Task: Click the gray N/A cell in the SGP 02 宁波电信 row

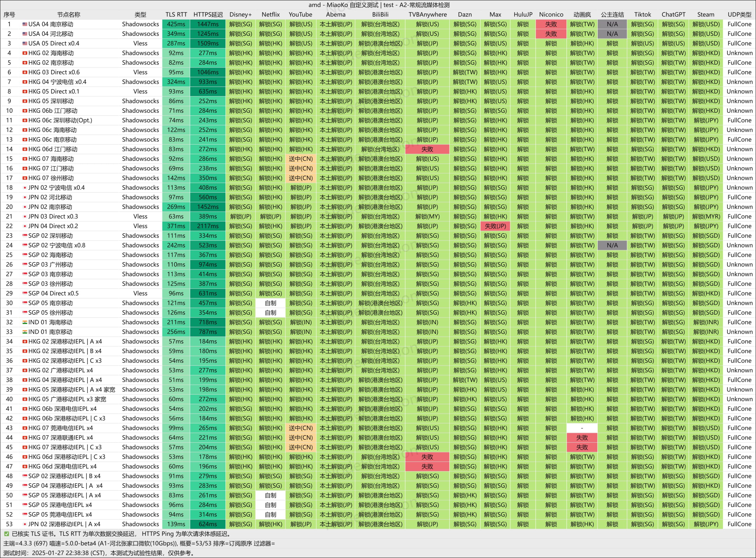Action: click(612, 246)
